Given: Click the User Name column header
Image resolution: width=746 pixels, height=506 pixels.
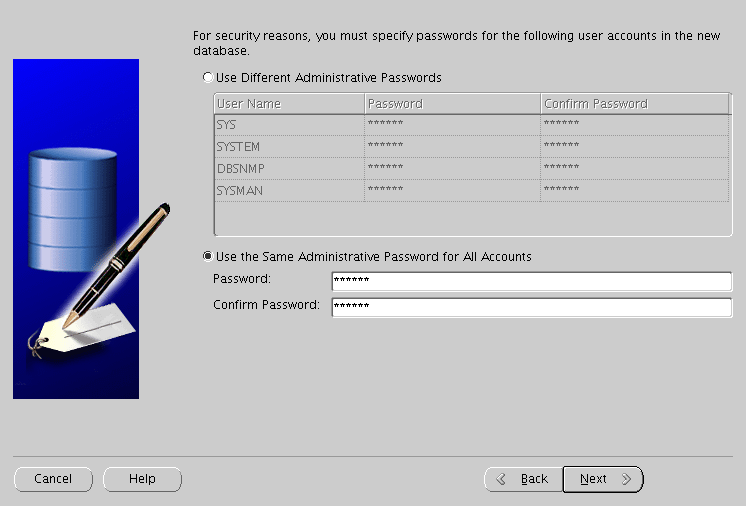Looking at the screenshot, I should pyautogui.click(x=289, y=104).
